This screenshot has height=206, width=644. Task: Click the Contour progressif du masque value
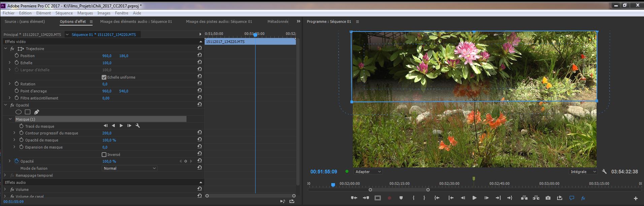[x=107, y=133]
